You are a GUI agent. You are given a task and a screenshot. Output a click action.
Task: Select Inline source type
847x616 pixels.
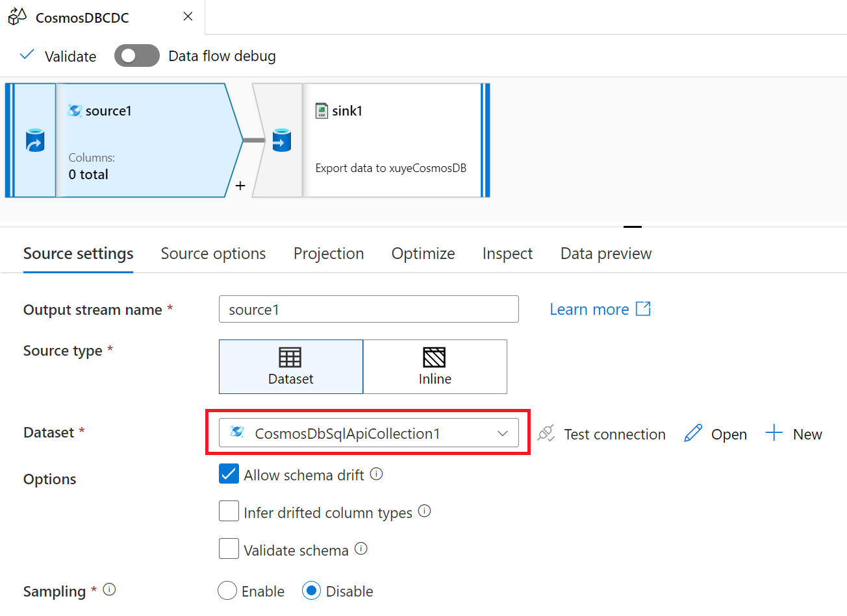coord(435,367)
